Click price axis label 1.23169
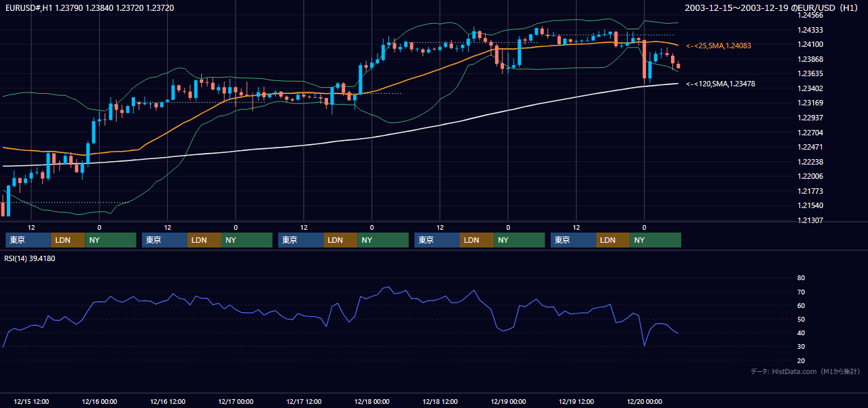The image size is (868, 408). pos(811,103)
